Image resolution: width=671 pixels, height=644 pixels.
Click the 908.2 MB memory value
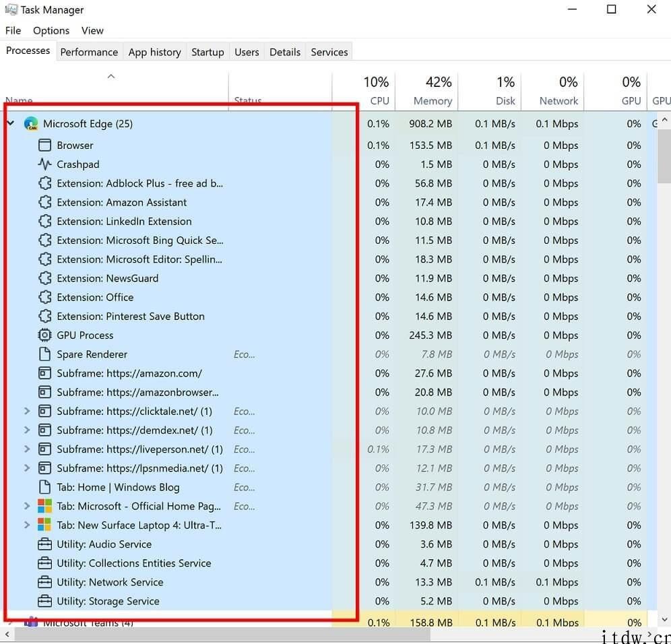tap(430, 124)
